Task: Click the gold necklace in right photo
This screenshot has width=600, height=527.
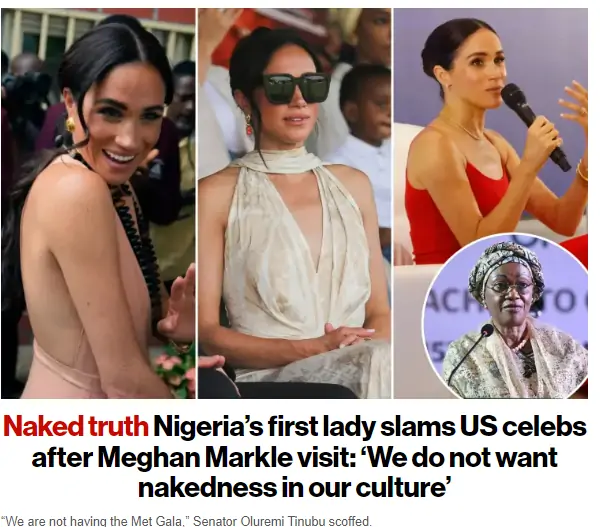Action: tap(465, 129)
